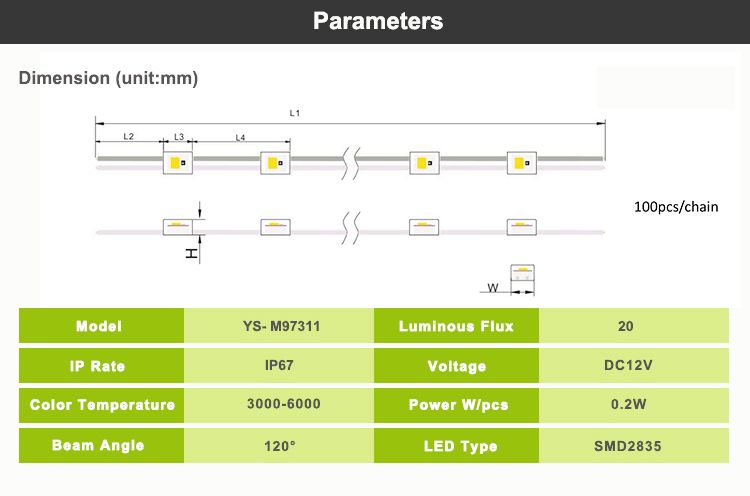Click the Model header cell
Screen dimensions: 750x496
click(101, 326)
